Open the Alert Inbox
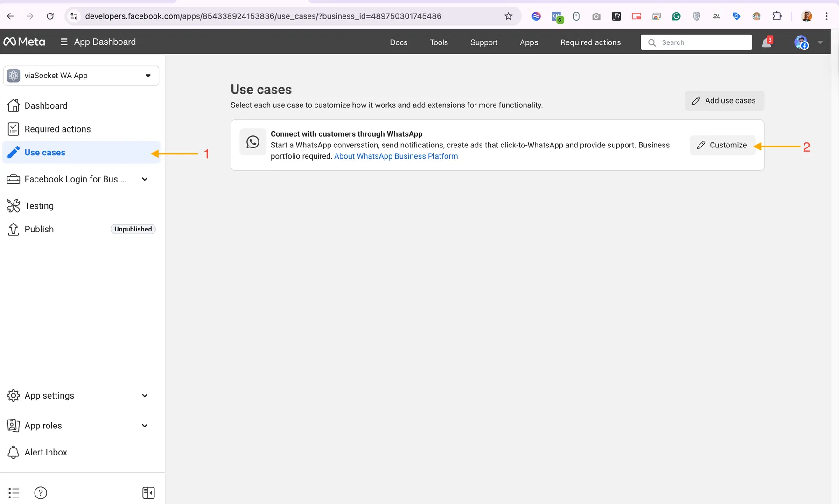This screenshot has width=839, height=504. 45,452
